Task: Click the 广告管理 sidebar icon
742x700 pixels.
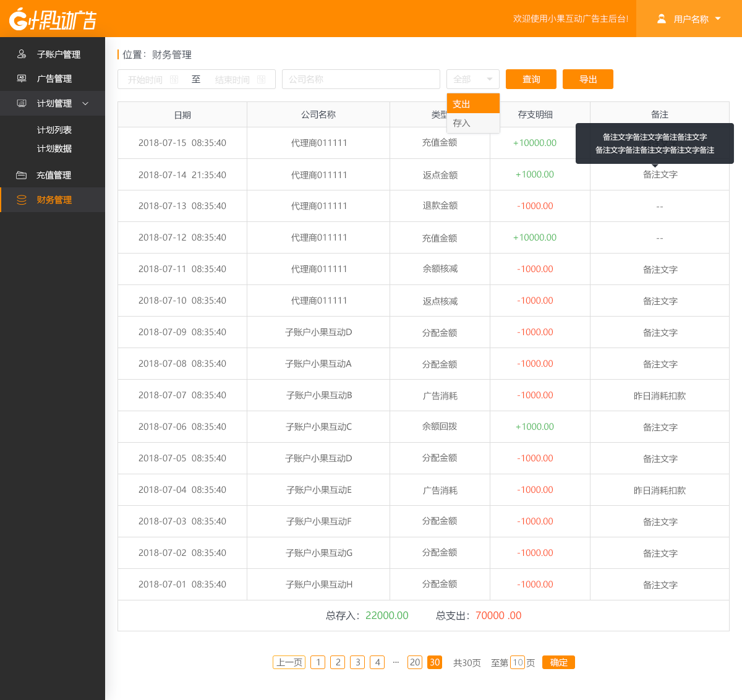Action: pos(22,79)
